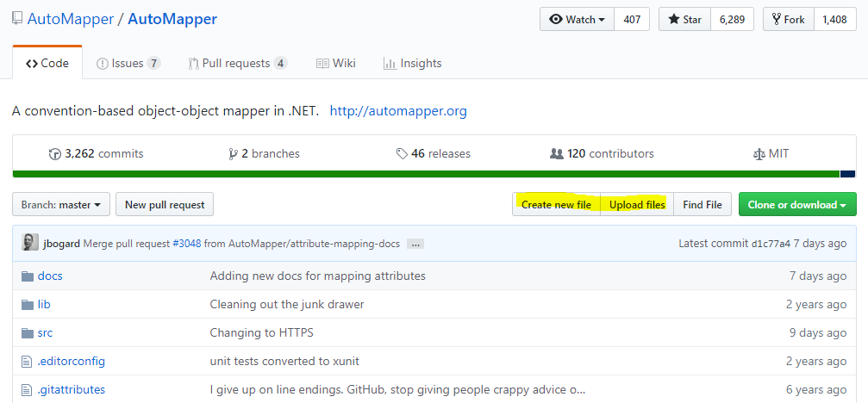
Task: Star the repository
Action: point(684,19)
